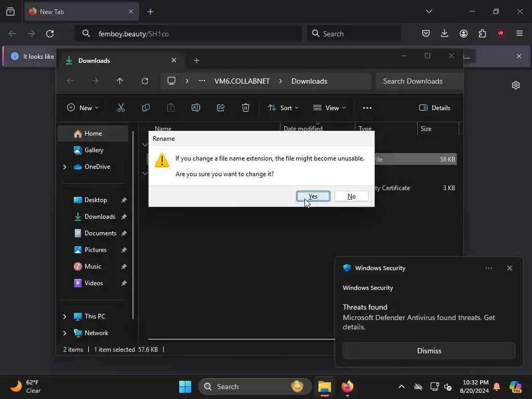532x399 pixels.
Task: Confirm rename by clicking Yes
Action: pos(313,196)
